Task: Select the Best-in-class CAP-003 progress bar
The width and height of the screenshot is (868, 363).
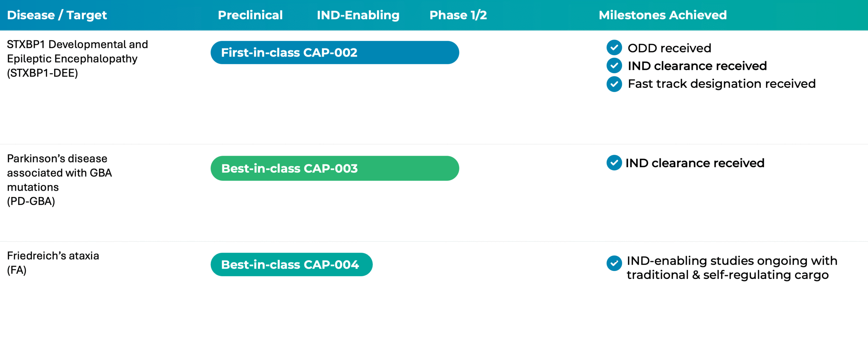Action: [335, 168]
